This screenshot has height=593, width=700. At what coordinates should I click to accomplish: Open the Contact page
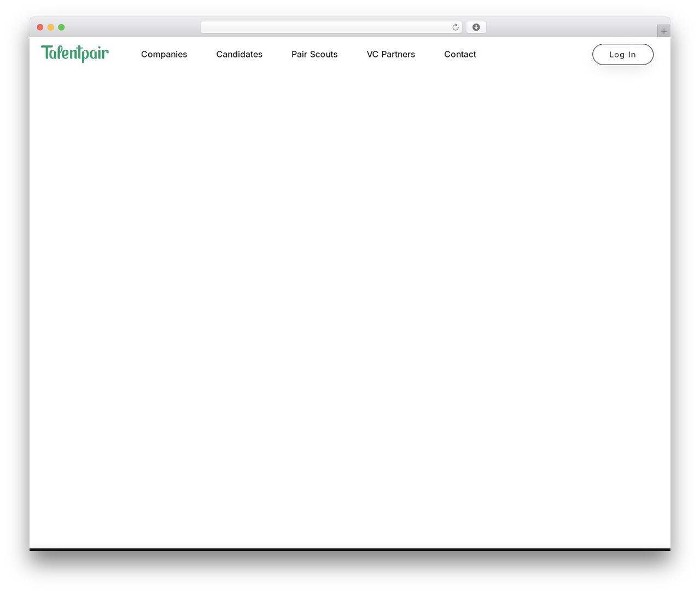(460, 54)
